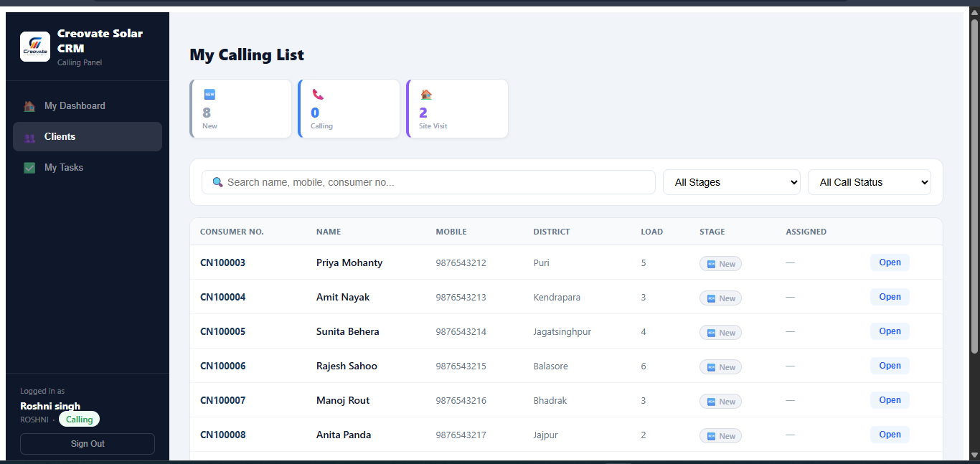Image resolution: width=980 pixels, height=464 pixels.
Task: Open the record for Rajesh Sahoo
Action: pyautogui.click(x=890, y=366)
